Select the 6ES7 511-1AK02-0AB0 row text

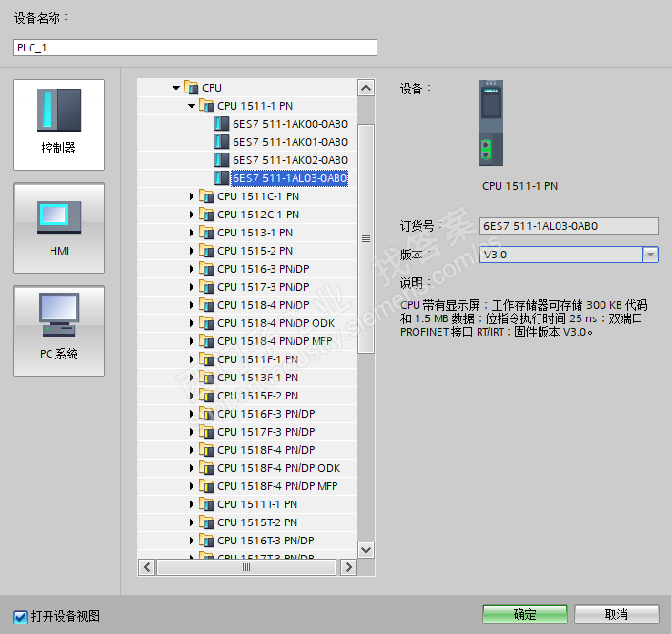click(290, 160)
